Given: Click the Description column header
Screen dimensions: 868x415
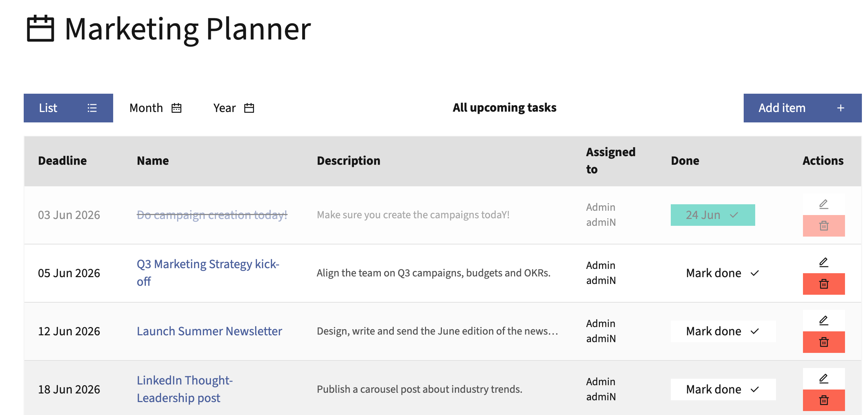Looking at the screenshot, I should pyautogui.click(x=348, y=160).
